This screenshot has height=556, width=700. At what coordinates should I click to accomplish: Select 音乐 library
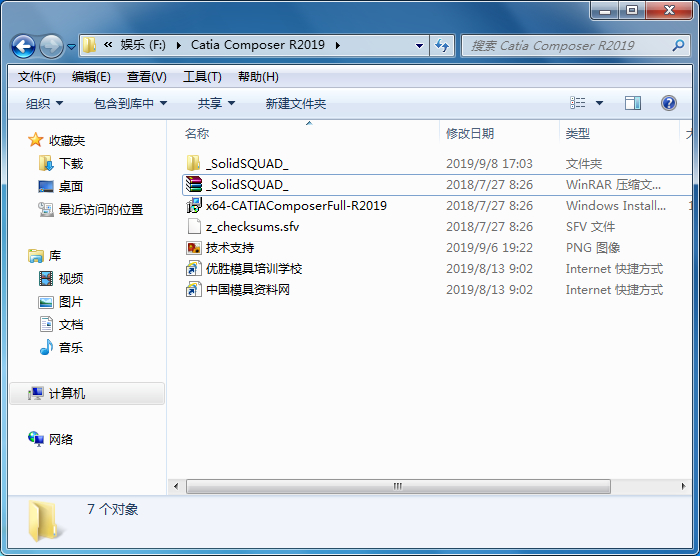71,347
